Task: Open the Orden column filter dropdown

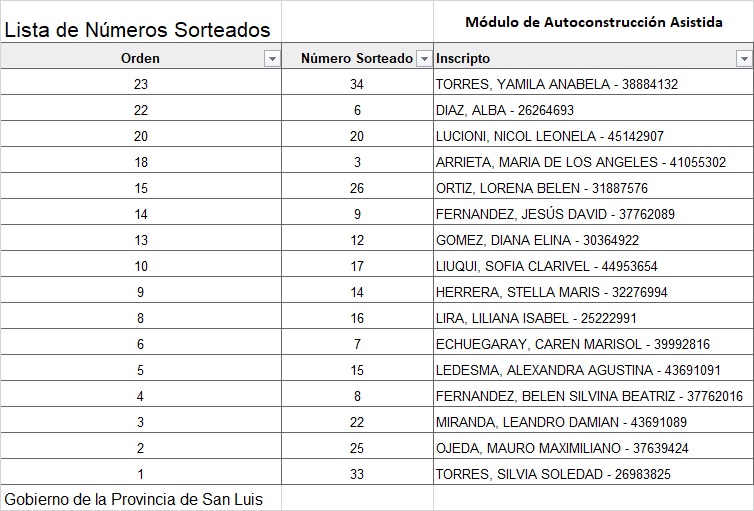Action: (271, 59)
